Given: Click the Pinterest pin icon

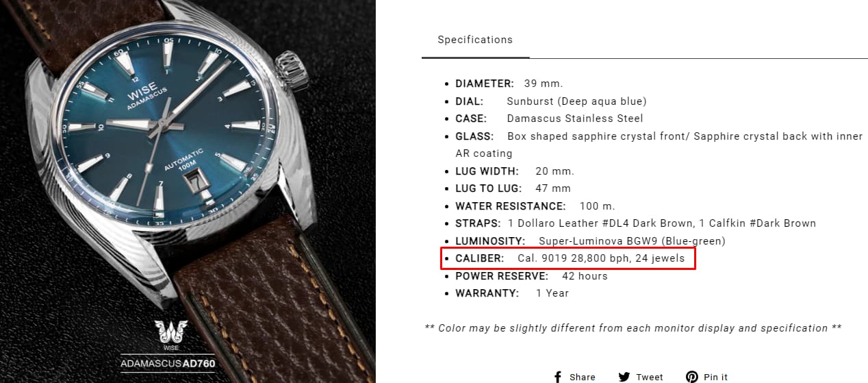Looking at the screenshot, I should pyautogui.click(x=692, y=378).
